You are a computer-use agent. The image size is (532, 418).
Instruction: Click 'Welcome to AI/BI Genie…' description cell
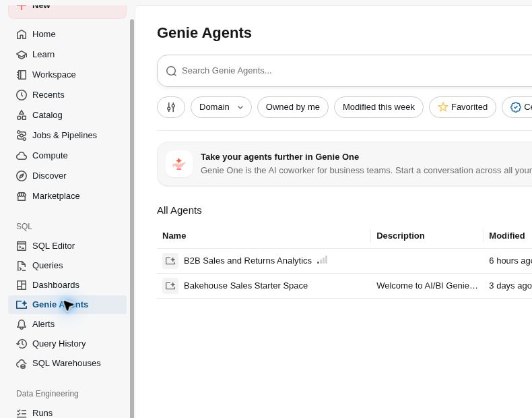[x=427, y=286]
